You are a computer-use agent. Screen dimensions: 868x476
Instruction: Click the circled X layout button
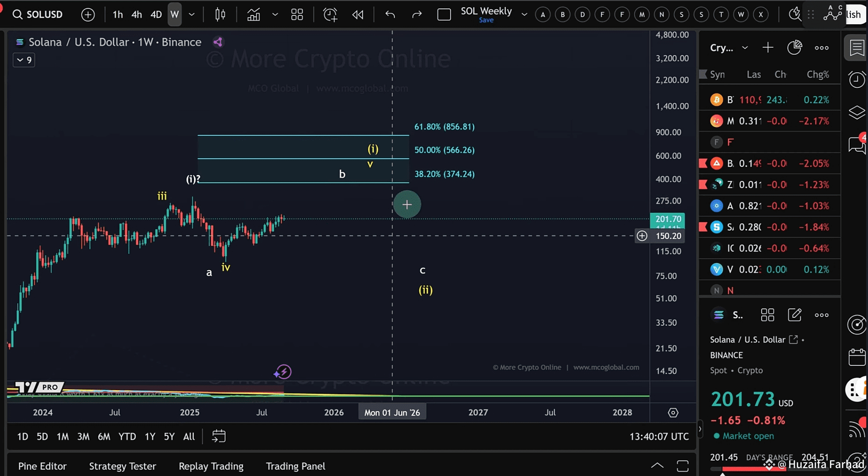[x=761, y=15]
